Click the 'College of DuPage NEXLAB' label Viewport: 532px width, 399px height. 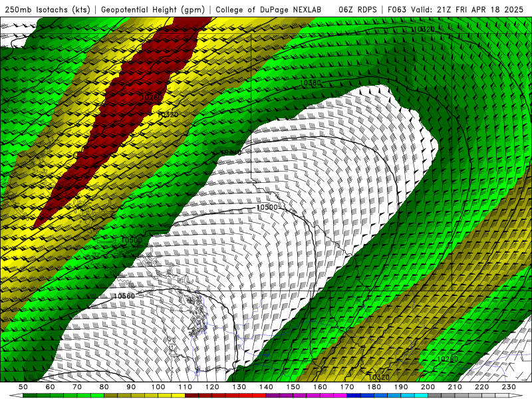pos(269,9)
